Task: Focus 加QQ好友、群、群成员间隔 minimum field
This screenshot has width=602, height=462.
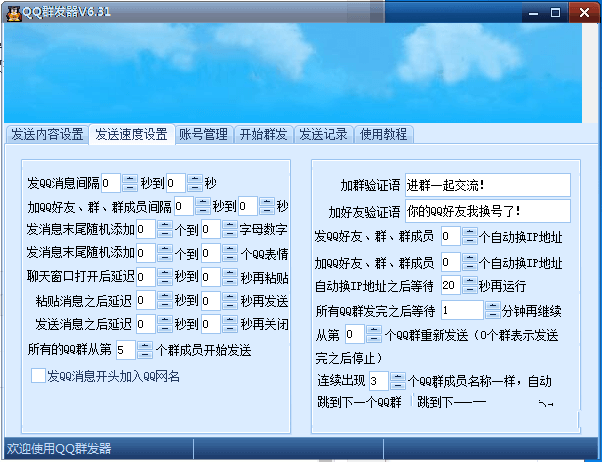Action: click(184, 206)
